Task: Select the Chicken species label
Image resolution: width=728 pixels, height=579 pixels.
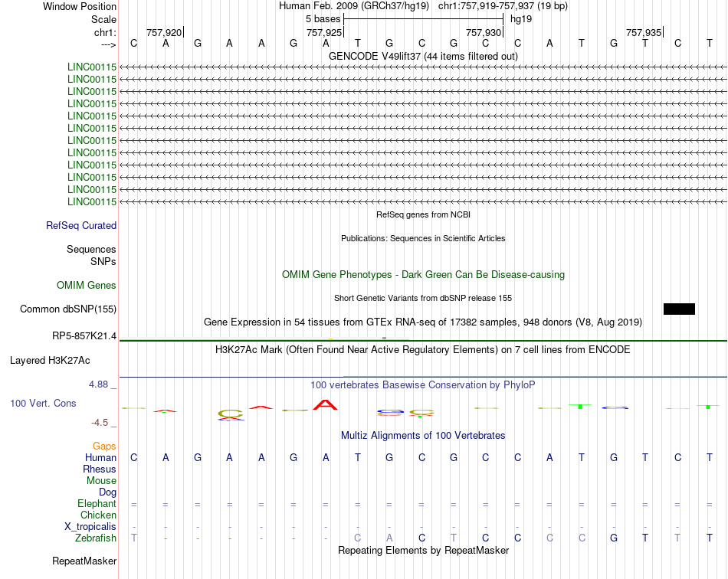Action: coord(98,515)
